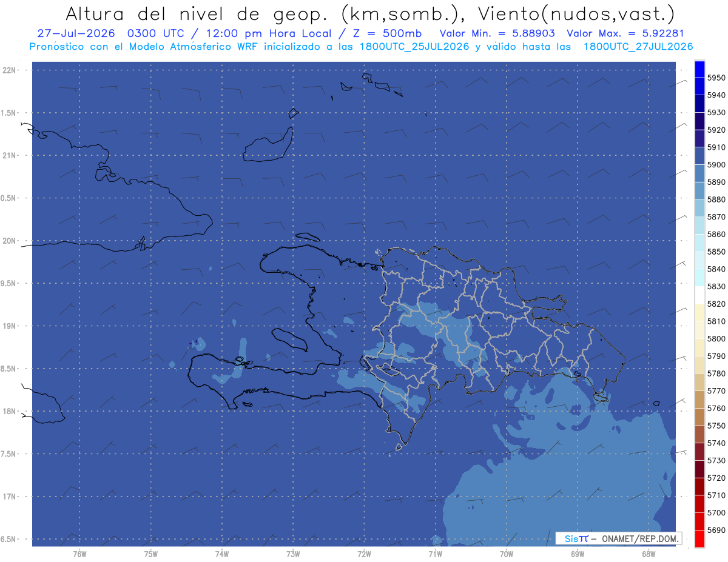Click the 69W longitude label
728x562 pixels.
point(578,554)
